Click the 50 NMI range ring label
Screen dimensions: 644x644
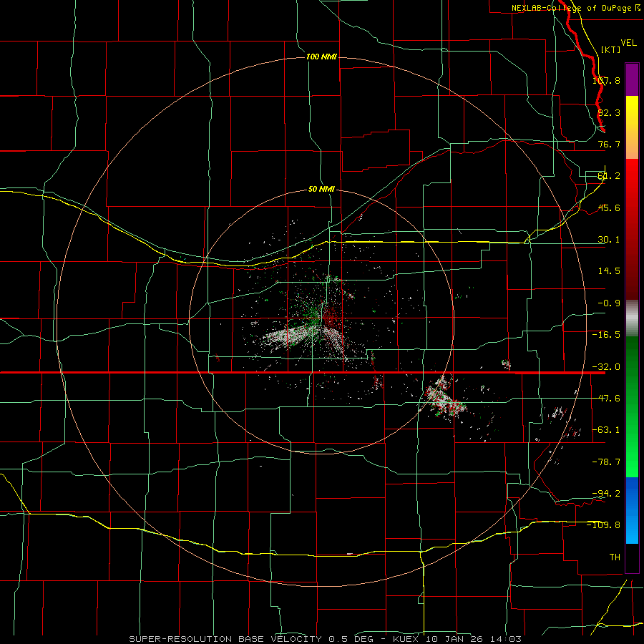click(x=321, y=189)
